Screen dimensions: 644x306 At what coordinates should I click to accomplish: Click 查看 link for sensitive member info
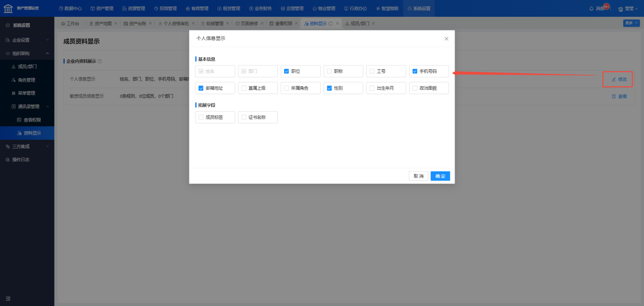pos(619,96)
